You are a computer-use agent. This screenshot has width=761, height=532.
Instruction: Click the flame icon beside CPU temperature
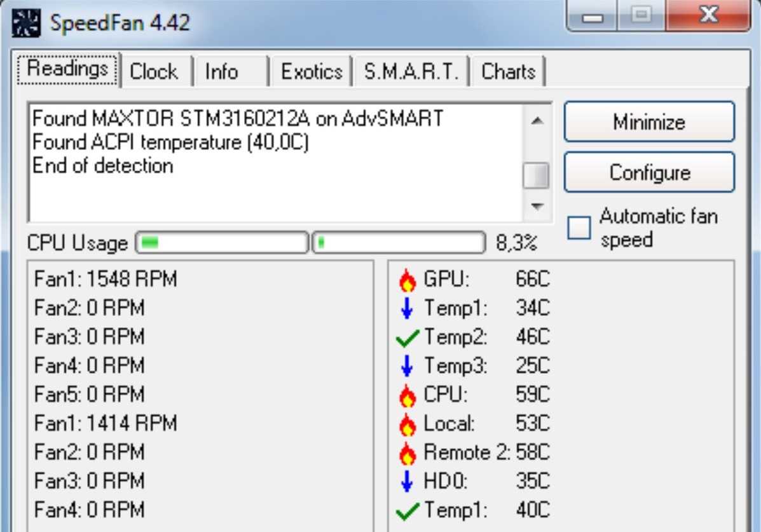pos(407,395)
